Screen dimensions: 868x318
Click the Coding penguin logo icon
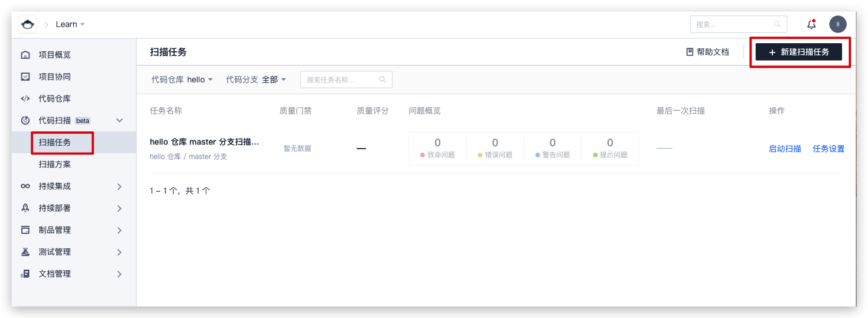click(x=28, y=24)
